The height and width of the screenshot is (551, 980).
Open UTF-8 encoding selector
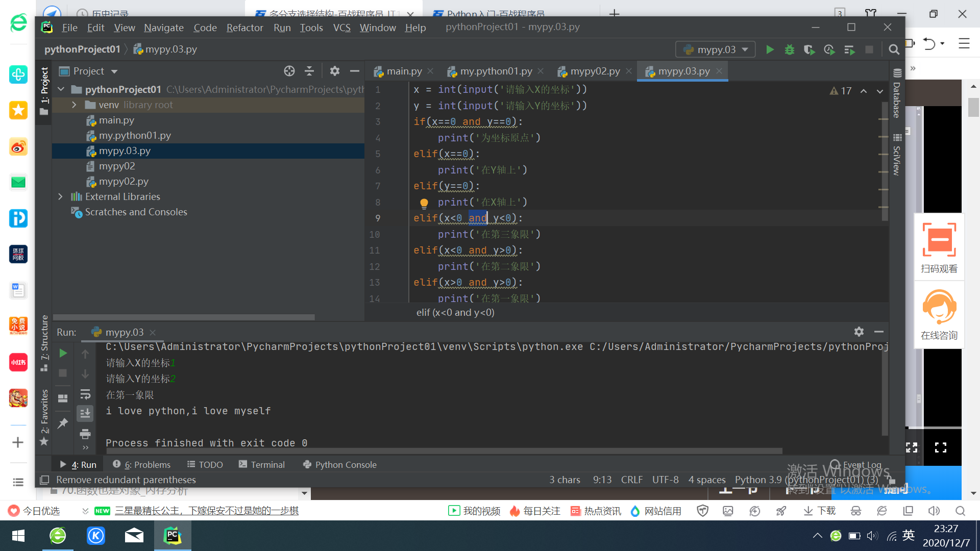(x=665, y=480)
